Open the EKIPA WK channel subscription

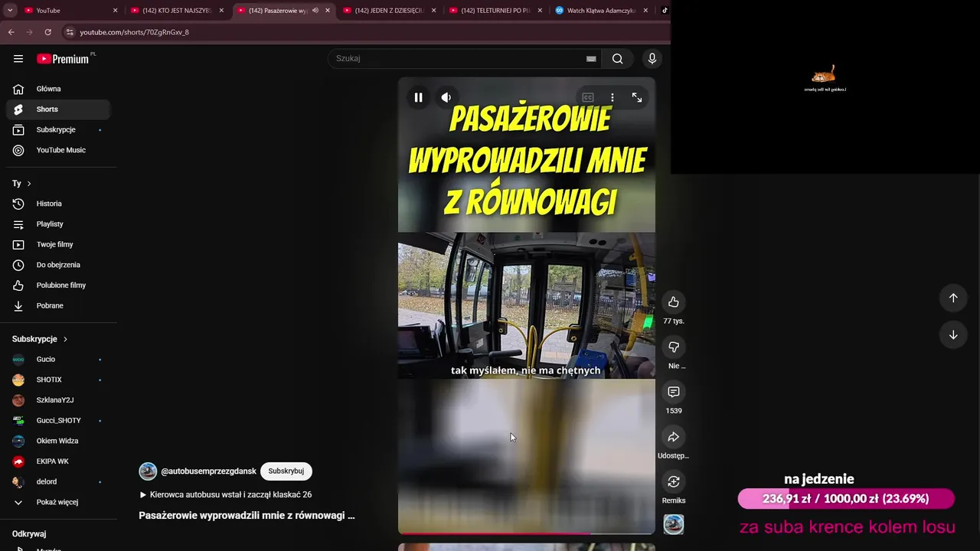[x=58, y=461]
